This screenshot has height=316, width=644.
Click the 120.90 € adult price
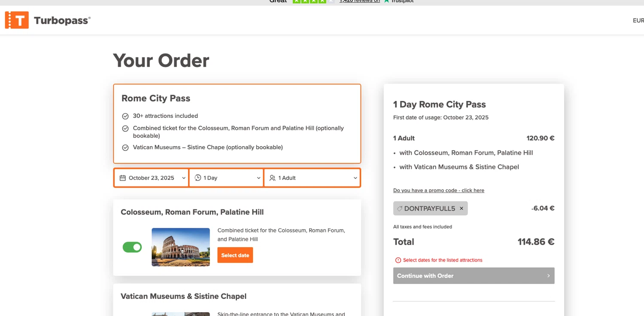click(x=541, y=138)
